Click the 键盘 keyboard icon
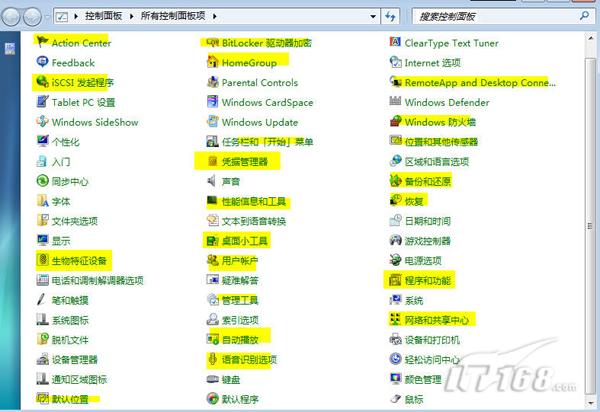The width and height of the screenshot is (600, 412). click(212, 379)
